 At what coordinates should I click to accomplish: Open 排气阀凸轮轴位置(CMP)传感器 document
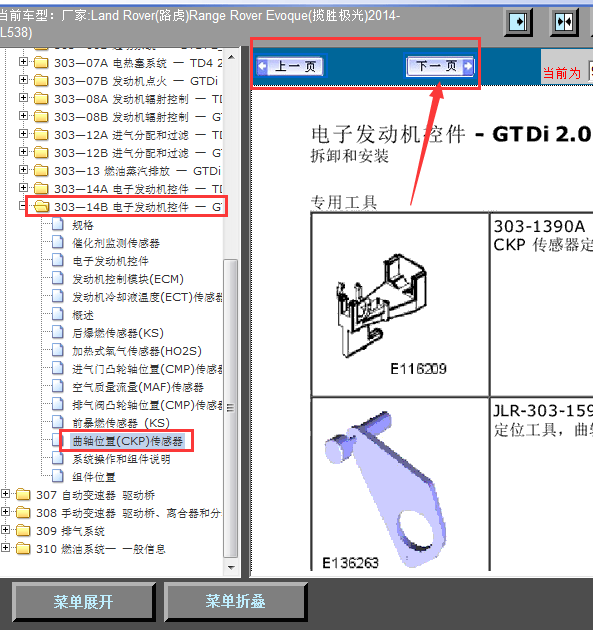tap(147, 405)
